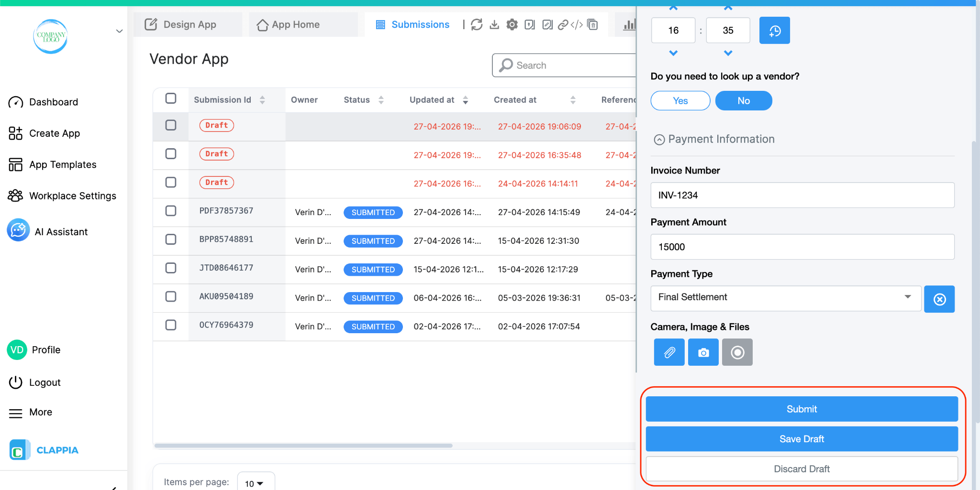Click the bulk edit document icon
This screenshot has width=980, height=490.
(547, 24)
